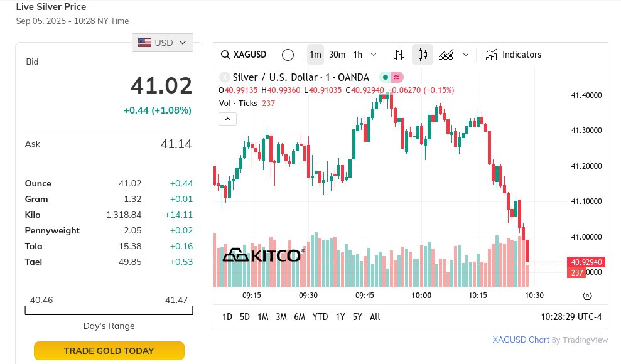Screen dimensions: 621x364
Task: Collapse the chart legend with chevron
Action: (x=228, y=119)
